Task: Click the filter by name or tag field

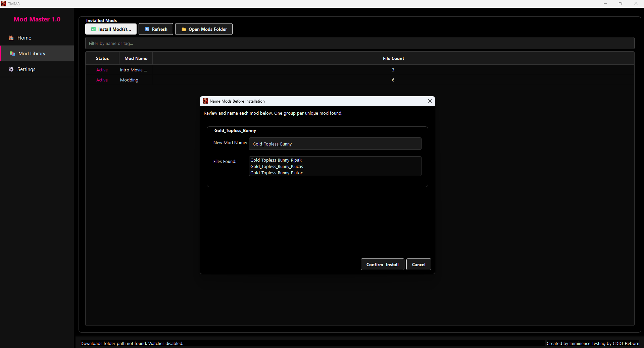Action: tap(235, 43)
